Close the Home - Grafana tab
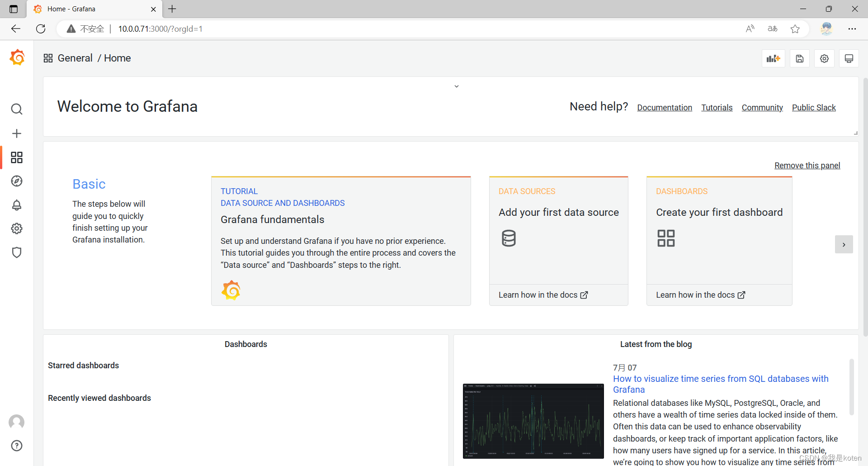Viewport: 868px width, 466px height. pyautogui.click(x=153, y=9)
